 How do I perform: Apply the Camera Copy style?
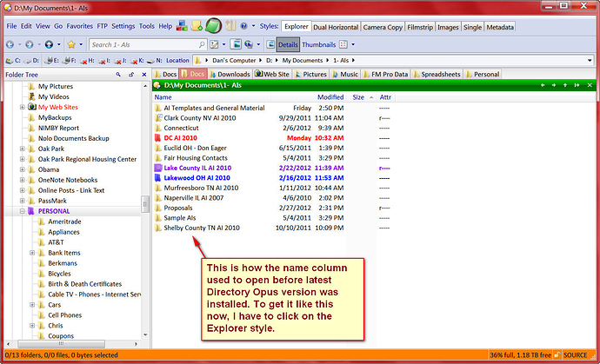[x=383, y=27]
